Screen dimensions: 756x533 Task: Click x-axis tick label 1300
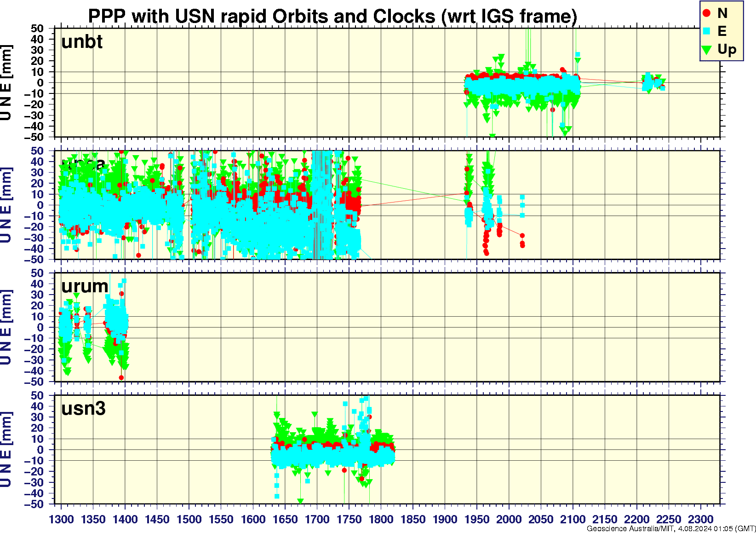click(x=61, y=519)
